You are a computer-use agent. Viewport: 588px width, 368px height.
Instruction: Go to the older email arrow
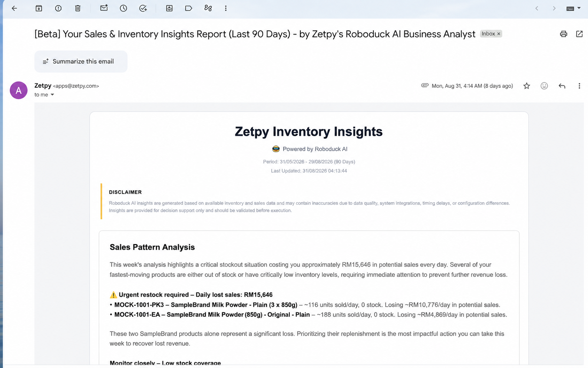click(554, 8)
